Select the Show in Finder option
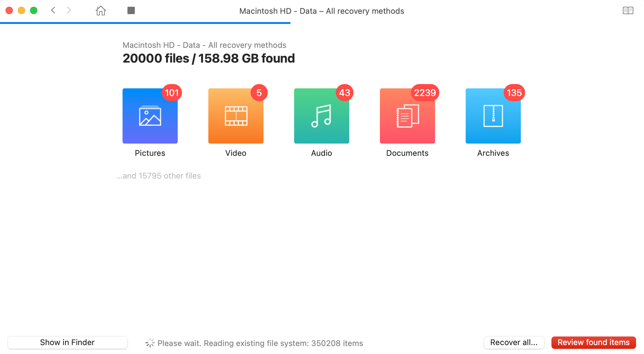Viewport: 644px width, 354px height. point(66,342)
